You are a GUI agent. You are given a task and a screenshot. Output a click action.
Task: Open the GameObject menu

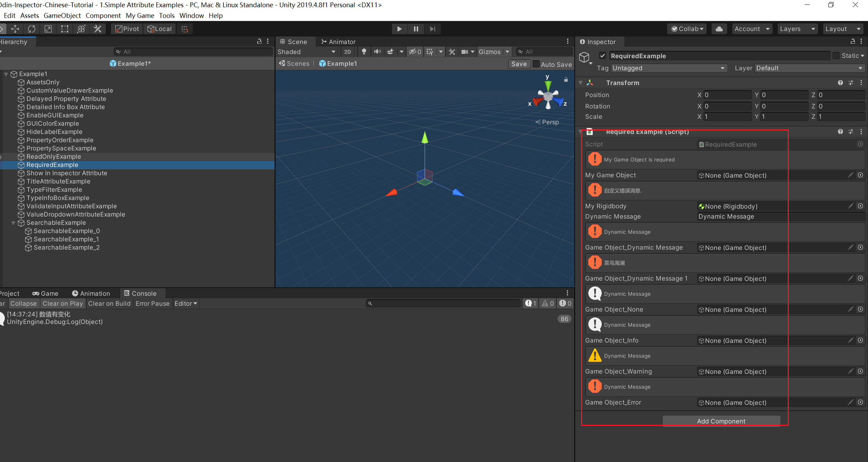pyautogui.click(x=62, y=15)
